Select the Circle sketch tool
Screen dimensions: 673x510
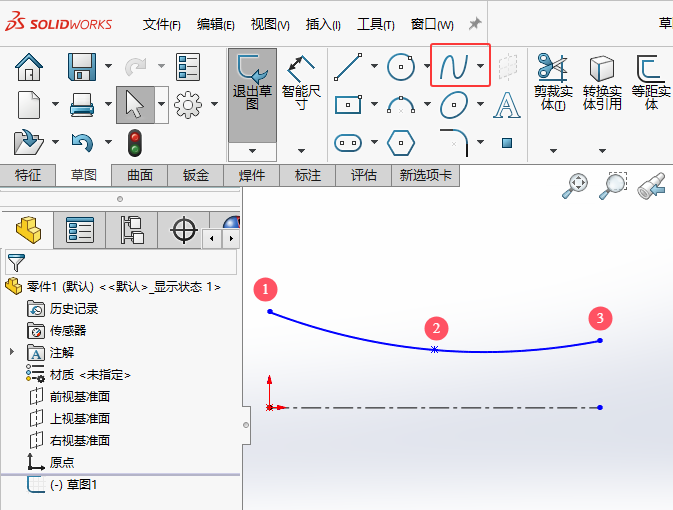coord(401,67)
